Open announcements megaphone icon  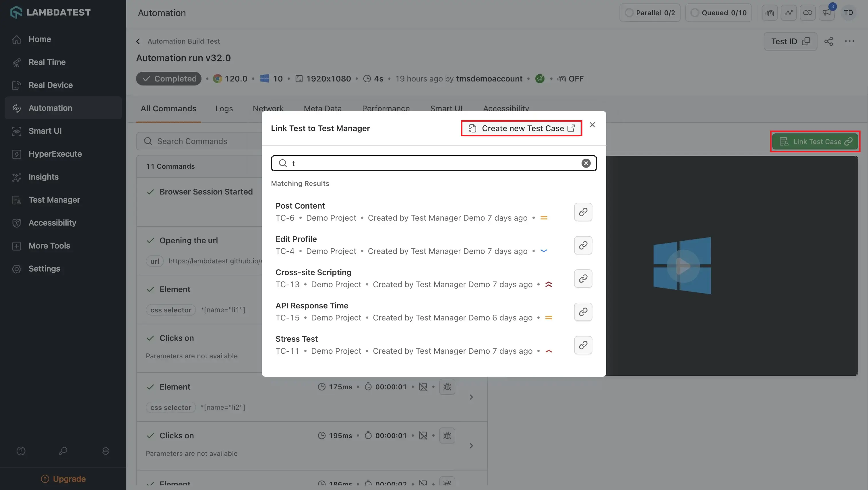tap(826, 13)
